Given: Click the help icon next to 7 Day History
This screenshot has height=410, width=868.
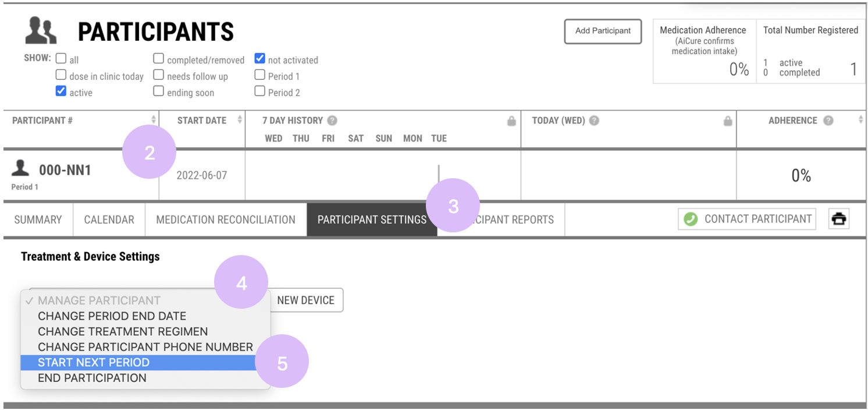Looking at the screenshot, I should pyautogui.click(x=332, y=121).
